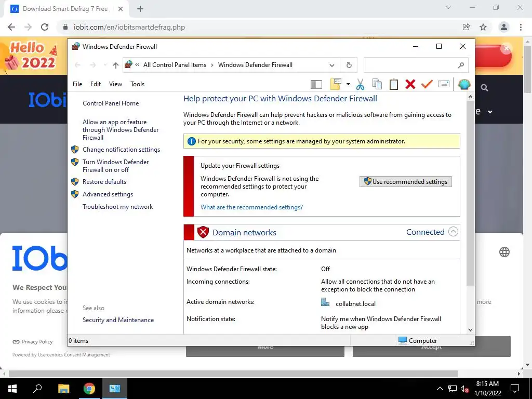Click the red X Delete icon
This screenshot has height=399, width=532.
[410, 84]
